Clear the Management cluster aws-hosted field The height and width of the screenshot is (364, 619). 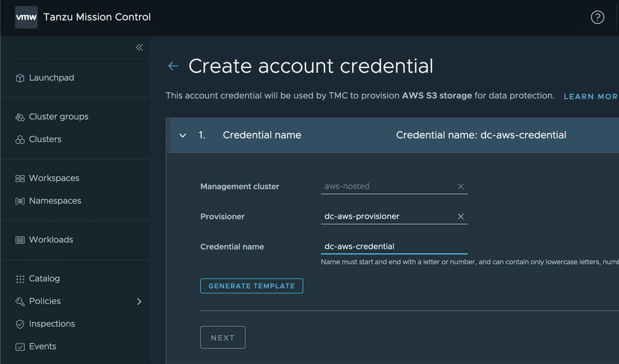coord(460,186)
